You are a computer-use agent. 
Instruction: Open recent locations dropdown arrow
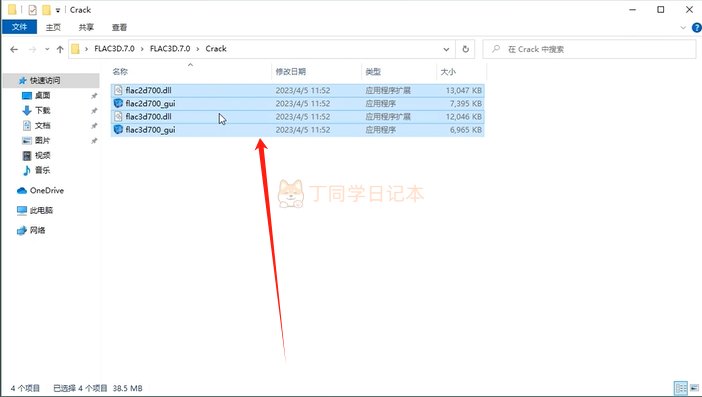[47, 49]
